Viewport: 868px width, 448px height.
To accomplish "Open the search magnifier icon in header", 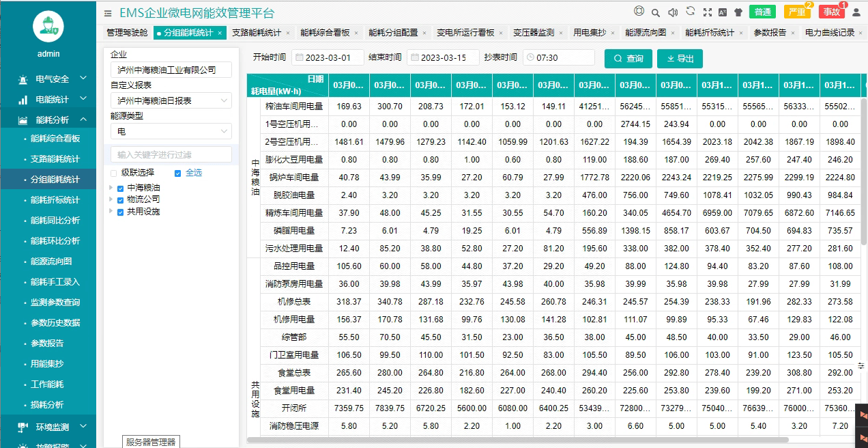I will click(x=655, y=12).
